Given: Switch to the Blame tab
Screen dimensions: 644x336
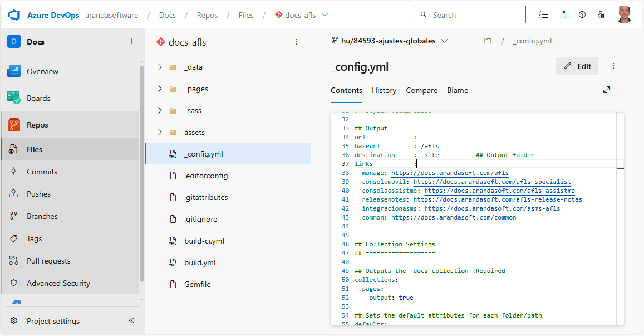Looking at the screenshot, I should coord(458,90).
